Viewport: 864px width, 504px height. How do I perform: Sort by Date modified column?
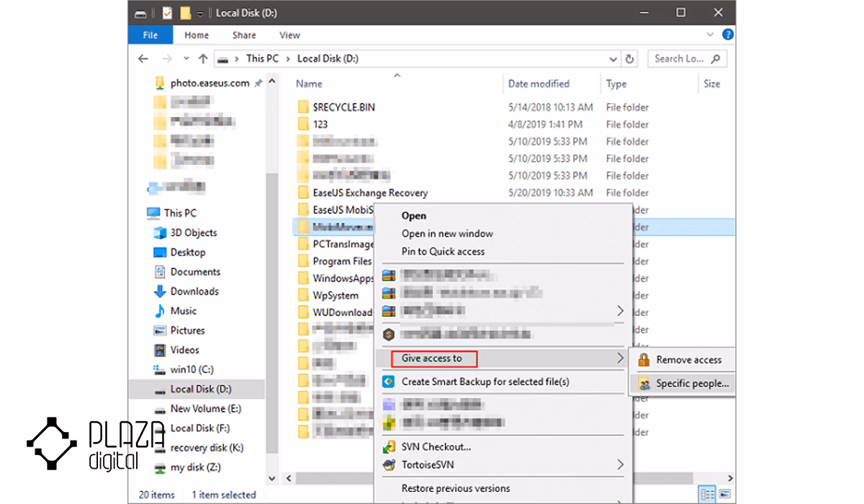[539, 84]
